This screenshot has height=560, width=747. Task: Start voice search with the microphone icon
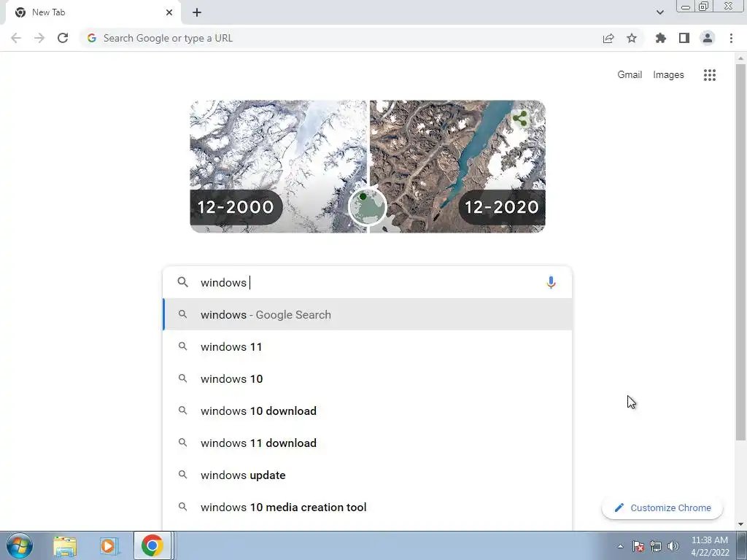[x=551, y=282]
